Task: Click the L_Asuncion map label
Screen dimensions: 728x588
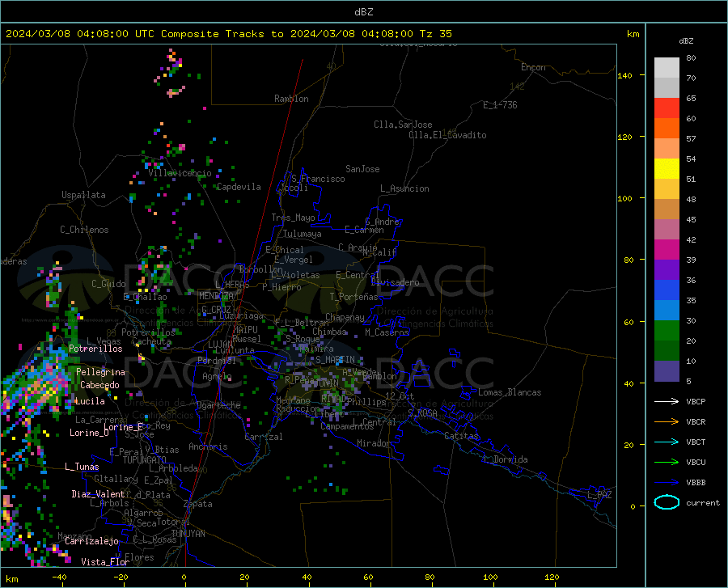Action: click(404, 188)
